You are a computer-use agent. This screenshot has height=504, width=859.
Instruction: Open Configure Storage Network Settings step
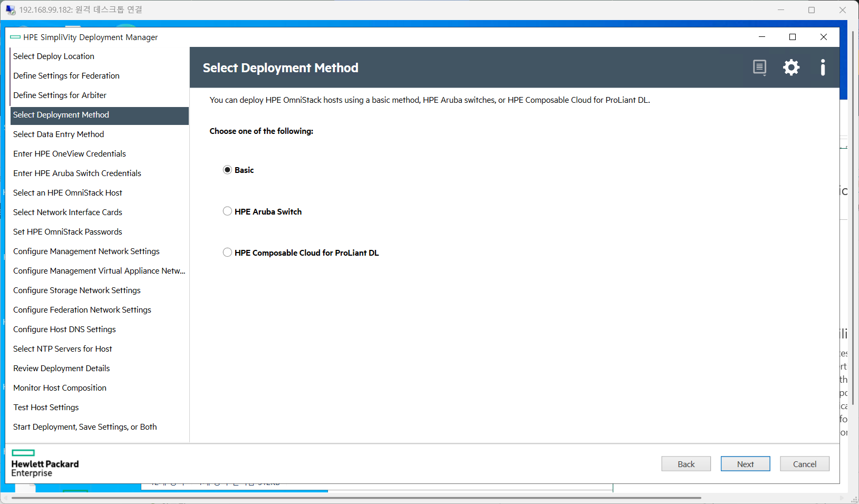100,290
